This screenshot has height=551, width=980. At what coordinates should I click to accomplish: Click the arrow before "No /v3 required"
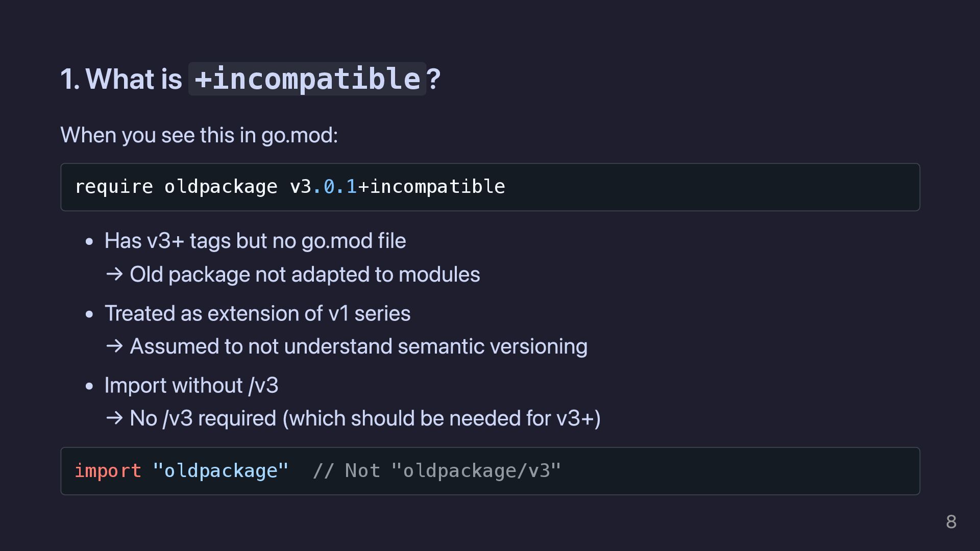pyautogui.click(x=114, y=418)
